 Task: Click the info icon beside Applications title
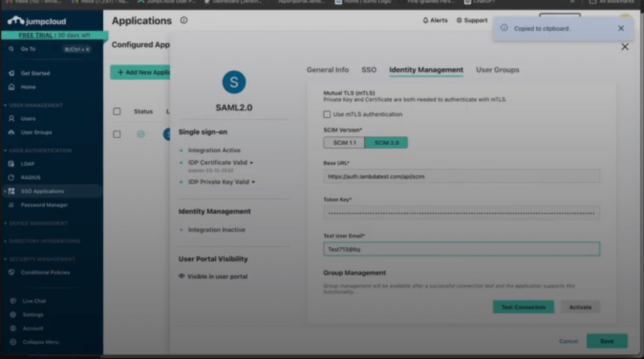pos(183,20)
